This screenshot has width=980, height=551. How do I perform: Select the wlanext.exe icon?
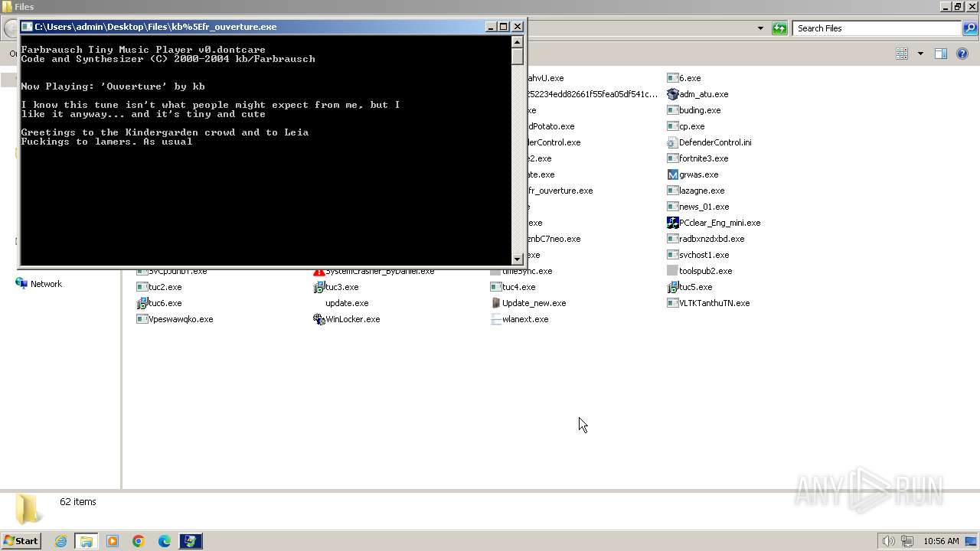pyautogui.click(x=495, y=319)
